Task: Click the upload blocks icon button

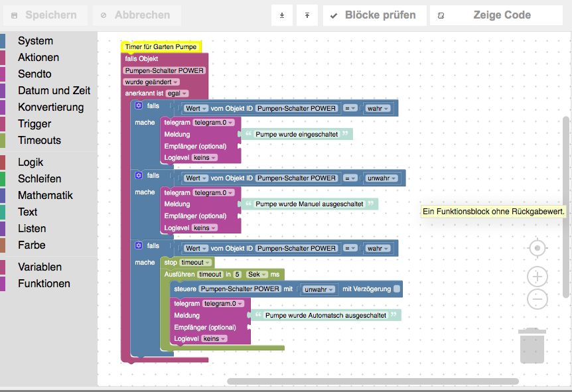Action: [307, 15]
